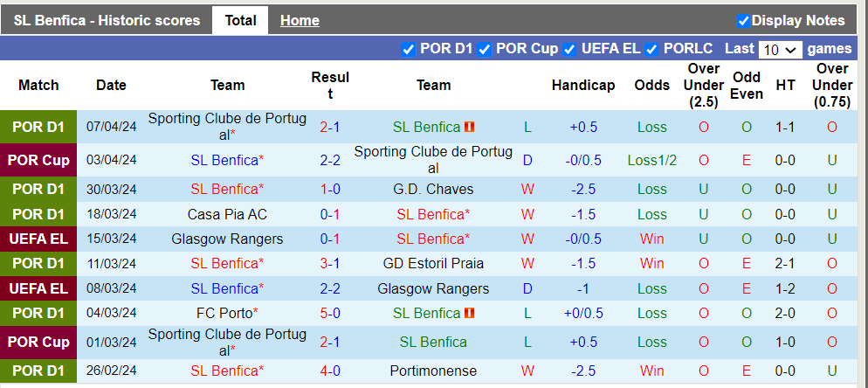Click the GD Estoril Praia team name
Image resolution: width=868 pixels, height=388 pixels.
coord(434,263)
